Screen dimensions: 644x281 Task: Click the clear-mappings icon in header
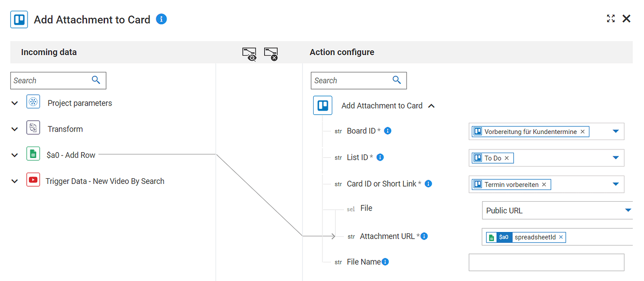(271, 54)
